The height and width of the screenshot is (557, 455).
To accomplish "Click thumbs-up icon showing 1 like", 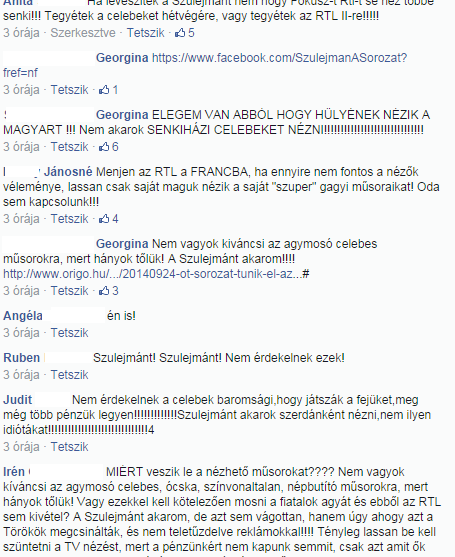I will tap(104, 90).
